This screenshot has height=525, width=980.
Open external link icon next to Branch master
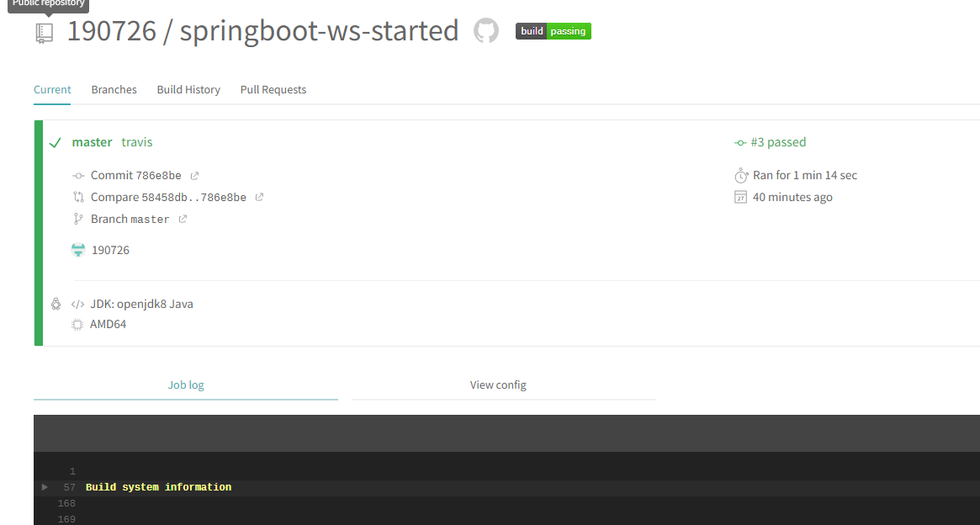(x=183, y=220)
